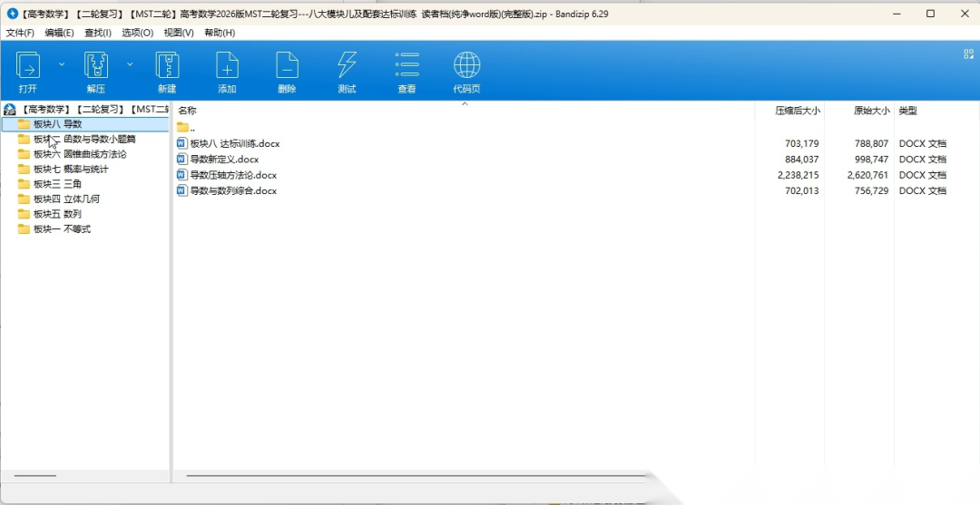
Task: Click the 测试 (Test) lightning icon
Action: [347, 66]
